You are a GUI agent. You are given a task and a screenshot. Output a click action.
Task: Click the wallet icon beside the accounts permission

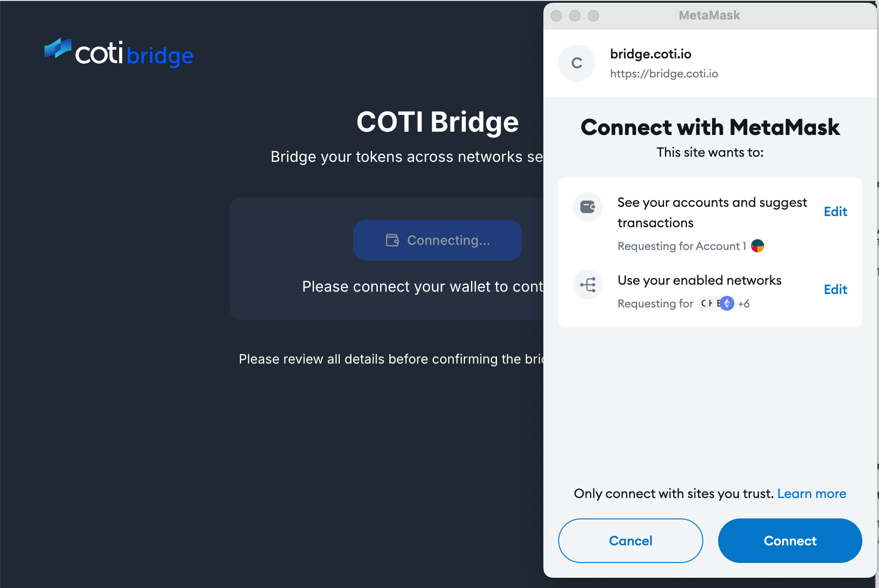[588, 207]
